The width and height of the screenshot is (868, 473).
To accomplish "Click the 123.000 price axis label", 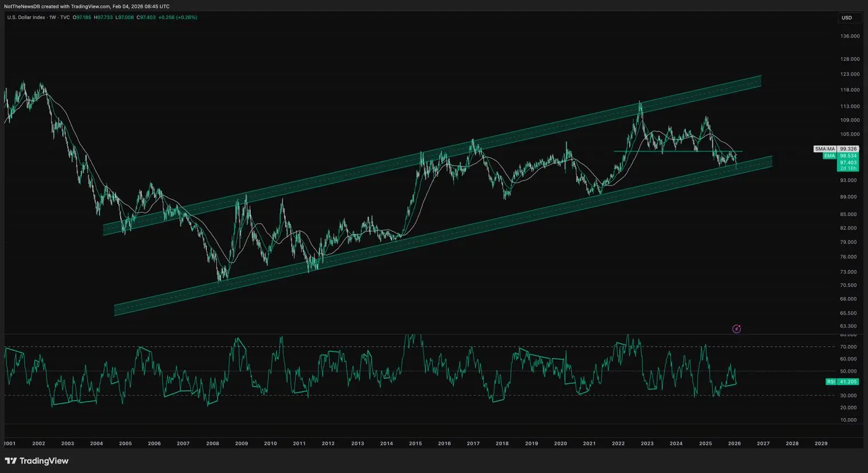I will click(x=850, y=74).
